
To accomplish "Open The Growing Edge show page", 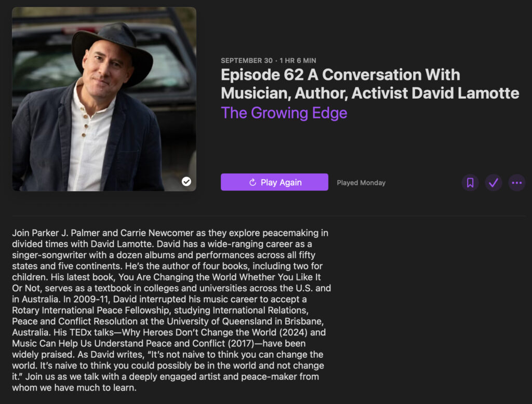I will coord(284,113).
